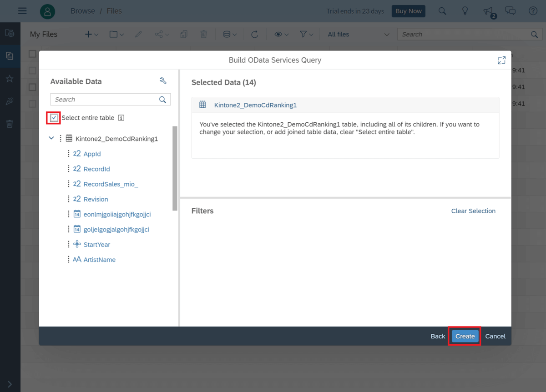Viewport: 546px width, 392px height.
Task: Open the discussions chat icon
Action: tap(511, 11)
